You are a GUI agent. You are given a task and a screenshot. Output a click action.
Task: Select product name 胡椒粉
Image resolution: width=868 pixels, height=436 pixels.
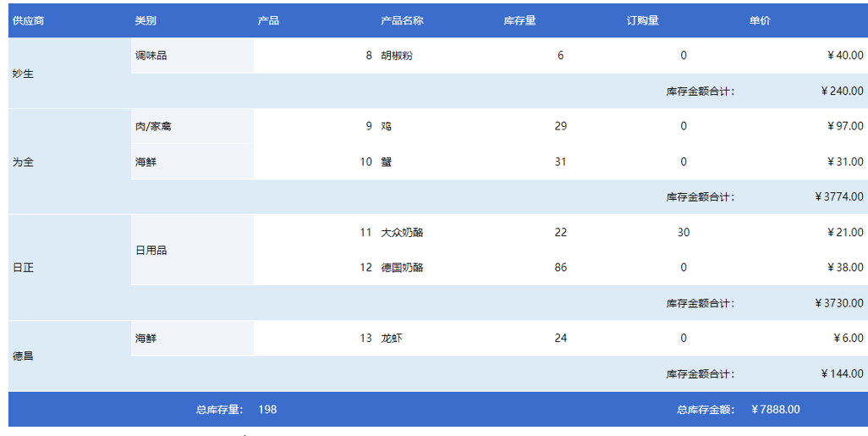(397, 55)
